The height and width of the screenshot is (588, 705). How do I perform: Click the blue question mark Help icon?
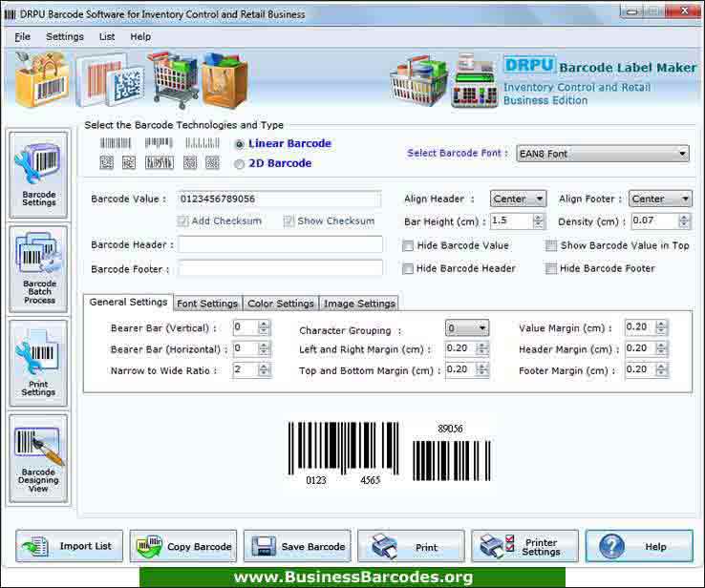pyautogui.click(x=611, y=547)
